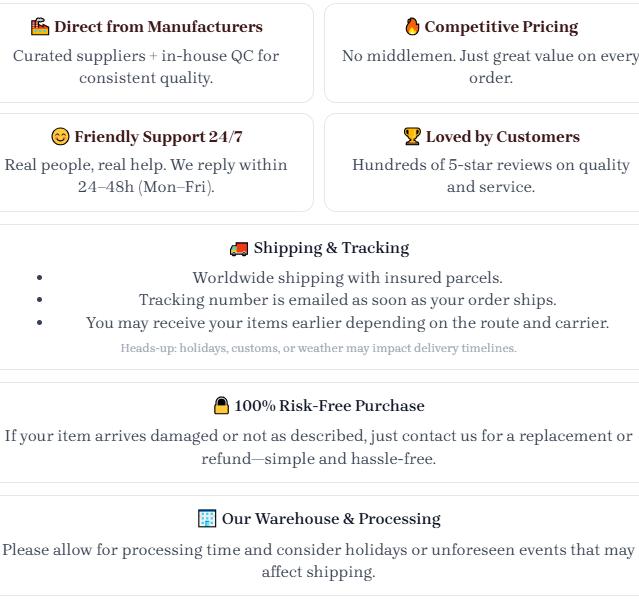Click the delivery truck icon beside Shipping & Tracking
This screenshot has height=599, width=639.
pyautogui.click(x=239, y=248)
